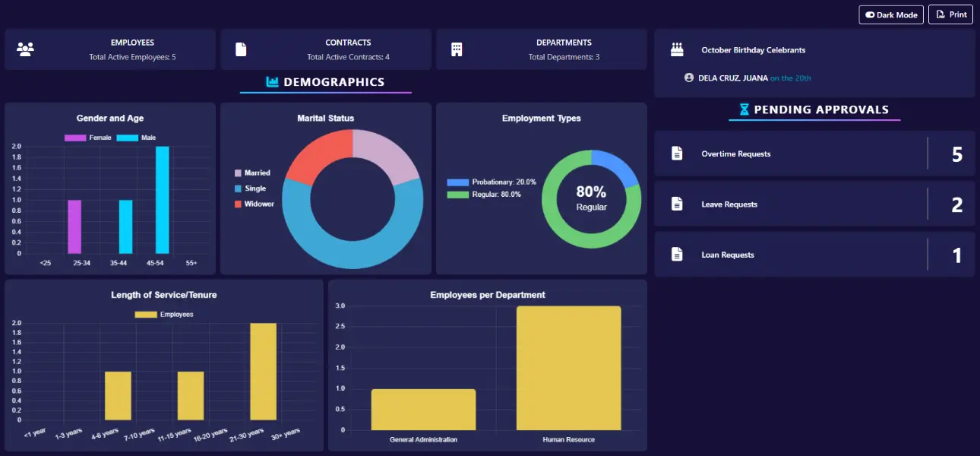Click the Married legend color swatch
Image resolution: width=980 pixels, height=456 pixels.
point(238,173)
